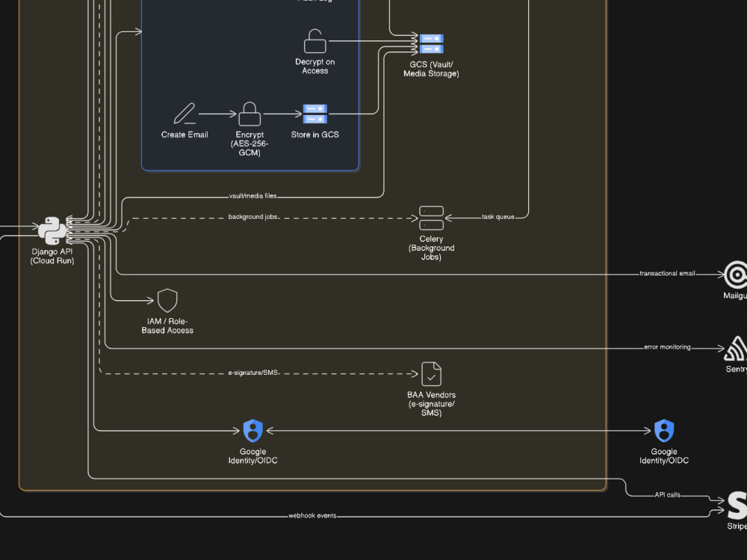Click the Store in GCS server icon
This screenshot has width=747, height=560.
pyautogui.click(x=315, y=113)
